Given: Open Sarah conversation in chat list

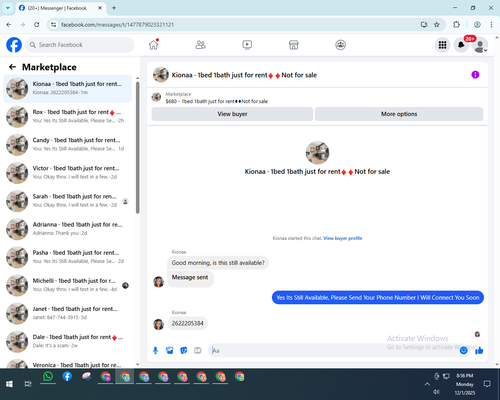Looking at the screenshot, I should pos(67,201).
